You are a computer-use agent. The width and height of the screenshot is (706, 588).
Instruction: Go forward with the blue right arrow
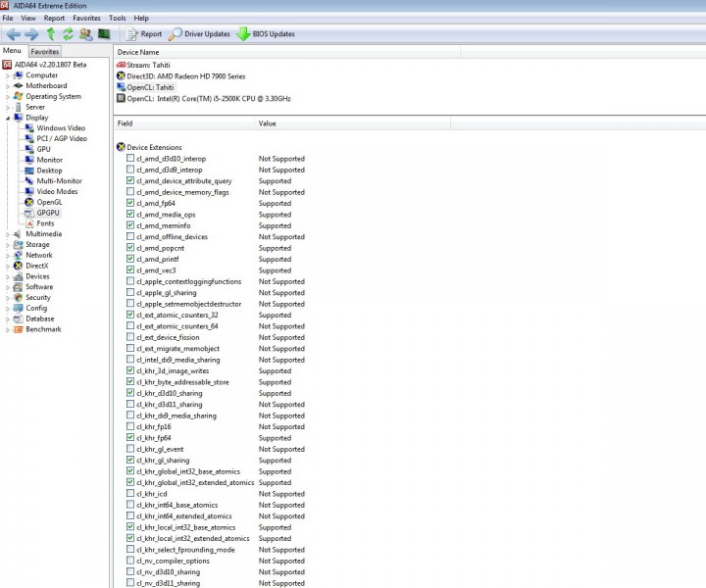[x=31, y=34]
